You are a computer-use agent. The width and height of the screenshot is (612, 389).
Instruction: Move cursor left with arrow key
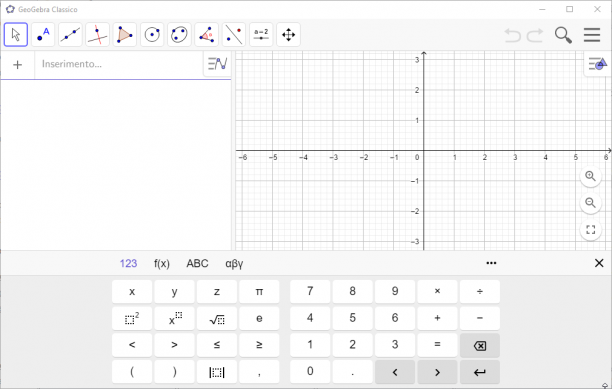395,372
